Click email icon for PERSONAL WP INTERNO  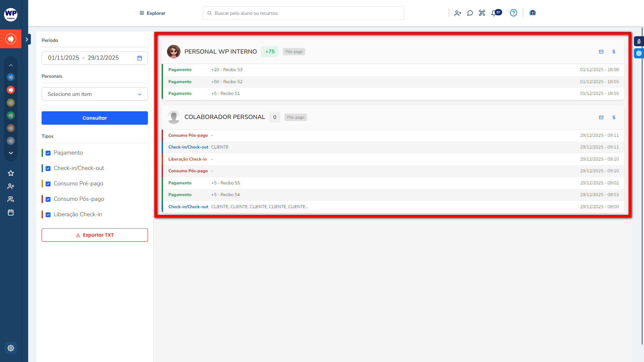[601, 52]
